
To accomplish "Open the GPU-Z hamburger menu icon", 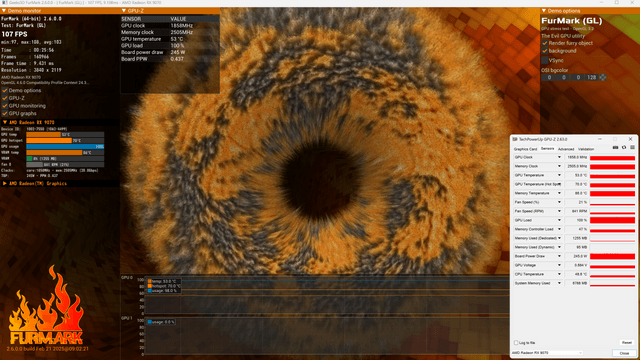I will point(632,148).
